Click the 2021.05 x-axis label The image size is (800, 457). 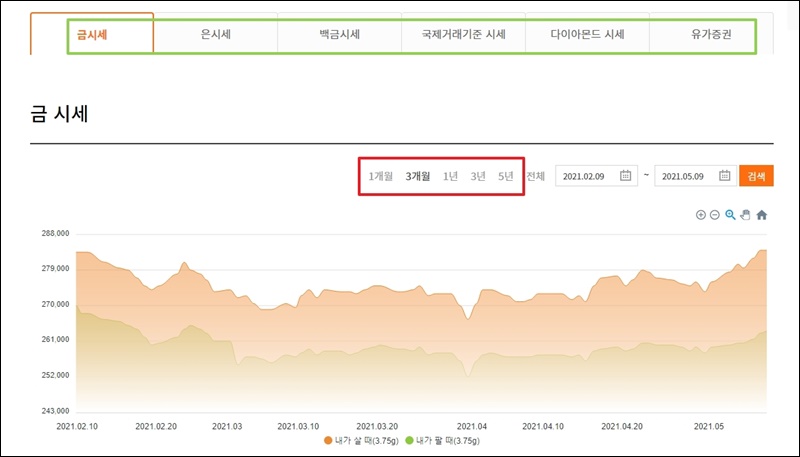(709, 426)
